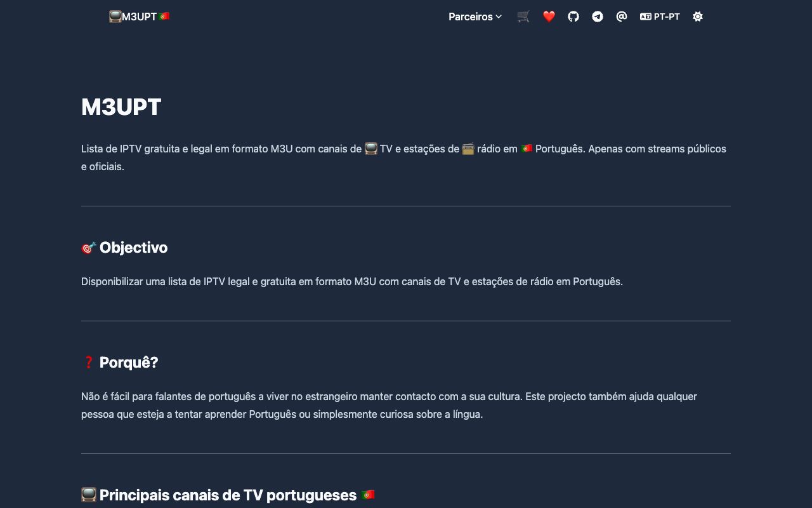The height and width of the screenshot is (508, 812).
Task: Click the TV emoji in the navbar logo
Action: (115, 17)
